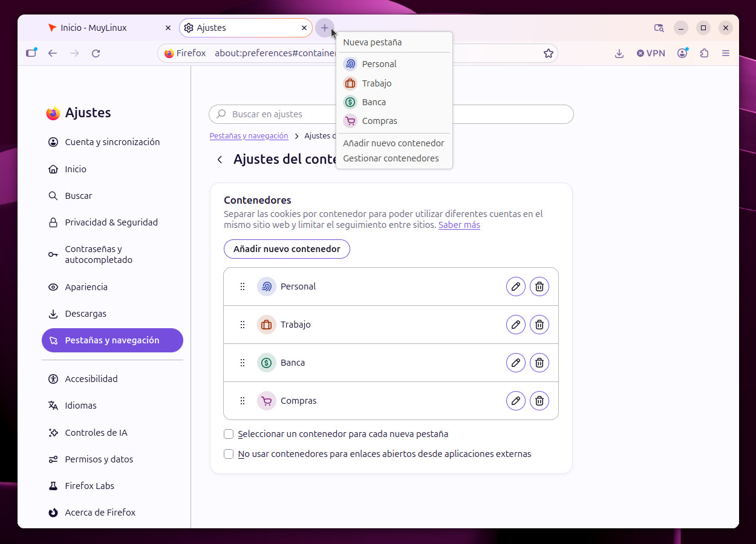
Task: Follow the 'Saber más' link
Action: 459,225
